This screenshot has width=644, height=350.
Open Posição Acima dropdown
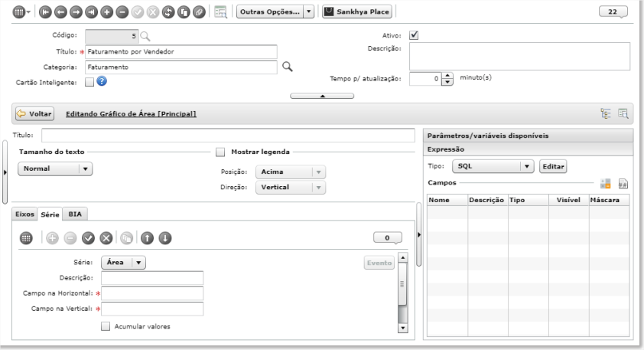(291, 172)
